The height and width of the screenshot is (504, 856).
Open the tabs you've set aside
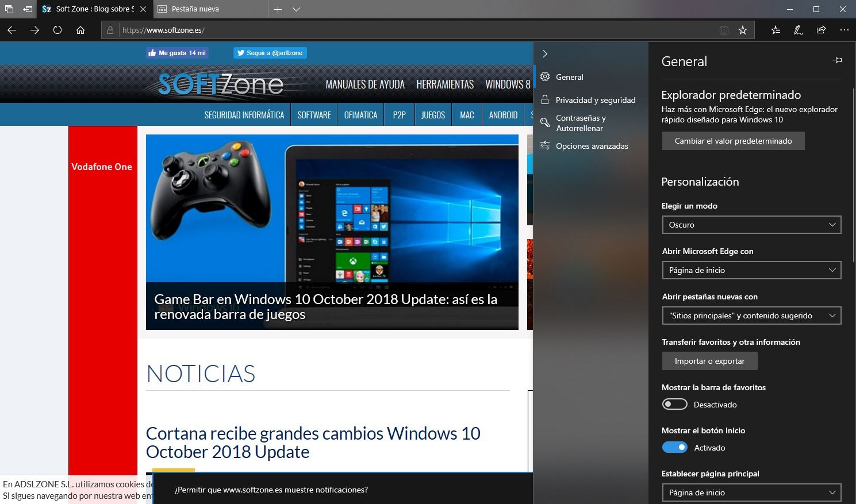[x=9, y=9]
